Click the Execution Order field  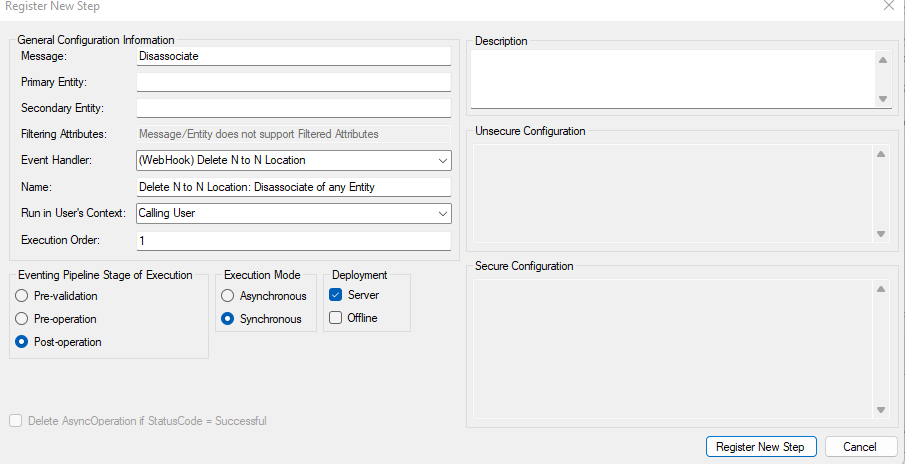(293, 241)
